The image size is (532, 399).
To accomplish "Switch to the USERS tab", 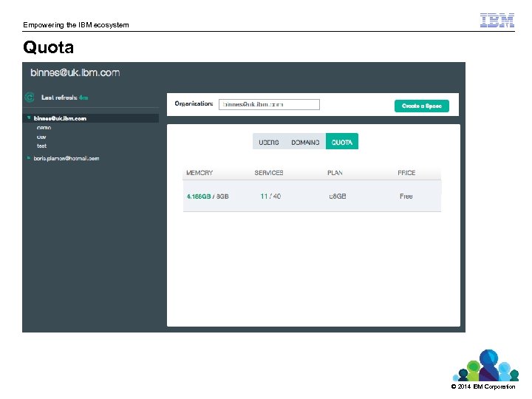I will tap(269, 142).
